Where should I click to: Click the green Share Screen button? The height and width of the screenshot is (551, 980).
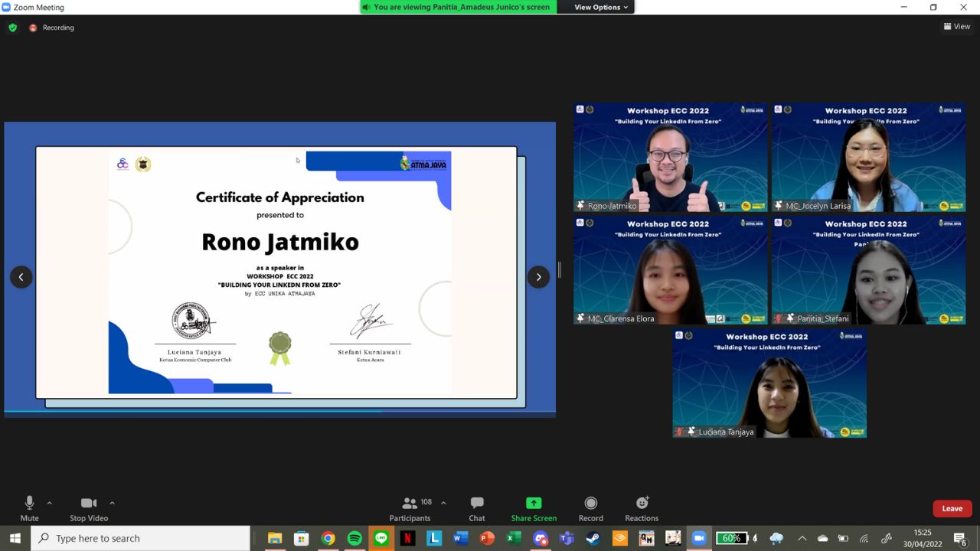click(x=534, y=509)
